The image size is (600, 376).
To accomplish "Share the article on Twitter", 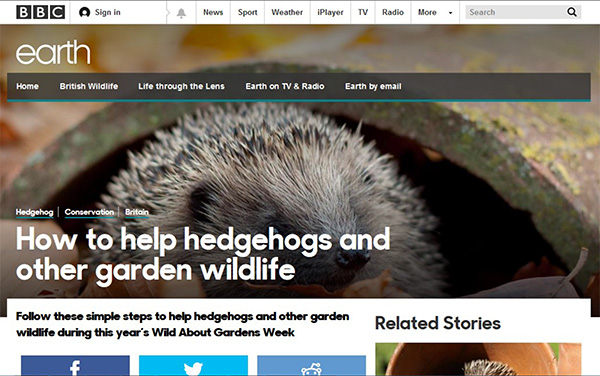I will pyautogui.click(x=193, y=366).
